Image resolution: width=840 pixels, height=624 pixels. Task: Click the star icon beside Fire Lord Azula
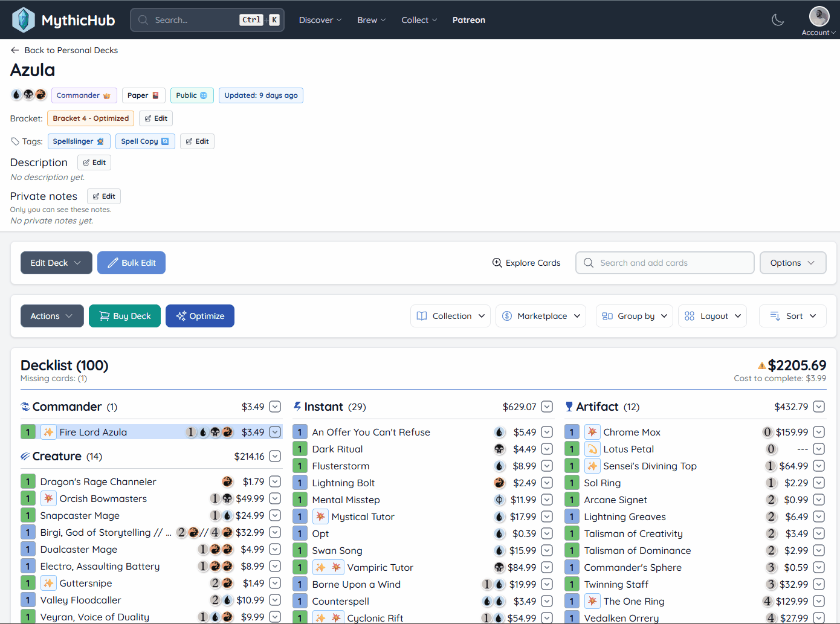(48, 432)
